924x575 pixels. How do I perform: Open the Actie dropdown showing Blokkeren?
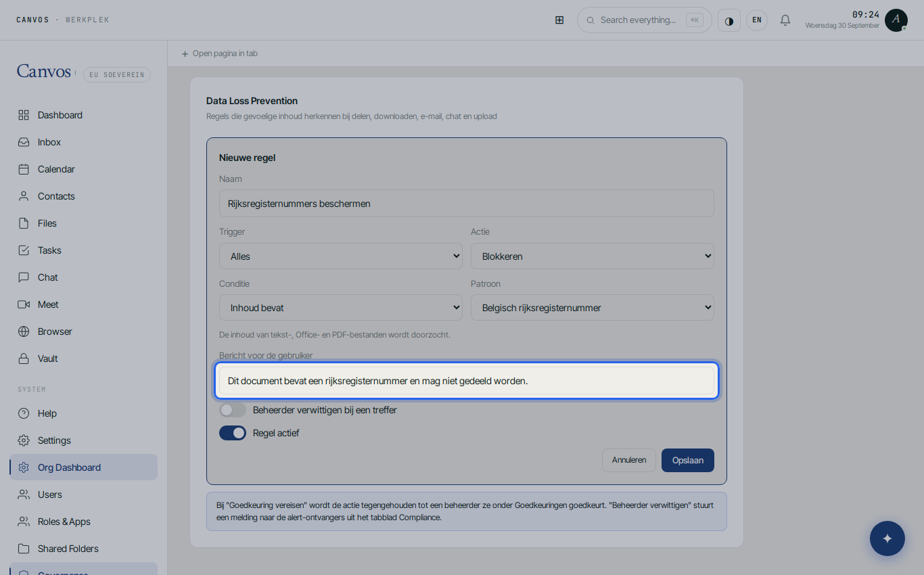[593, 256]
